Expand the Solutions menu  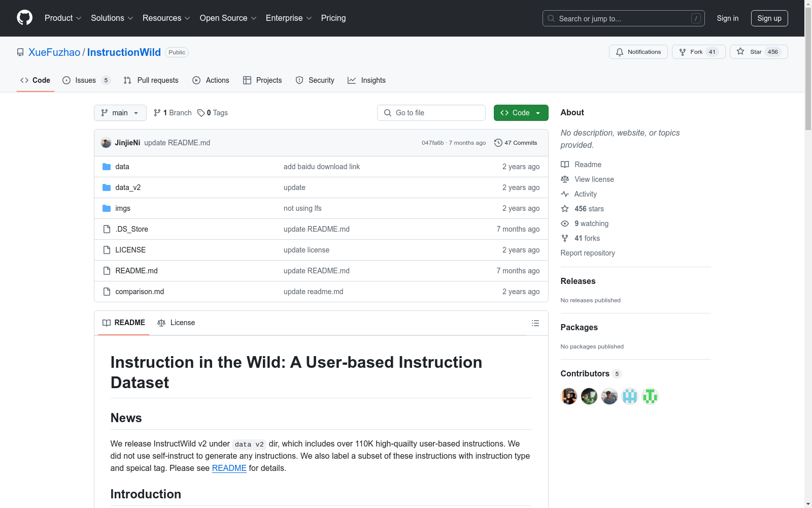(x=112, y=18)
